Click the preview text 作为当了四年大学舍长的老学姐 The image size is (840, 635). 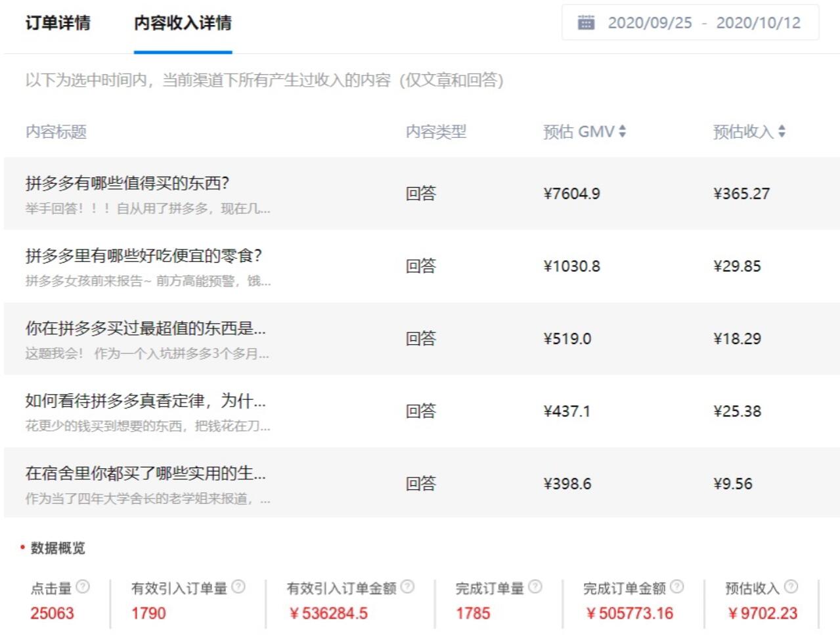pos(148,499)
